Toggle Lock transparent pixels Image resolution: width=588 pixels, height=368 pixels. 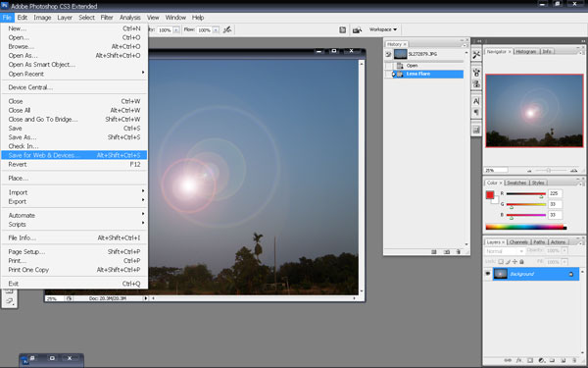501,262
